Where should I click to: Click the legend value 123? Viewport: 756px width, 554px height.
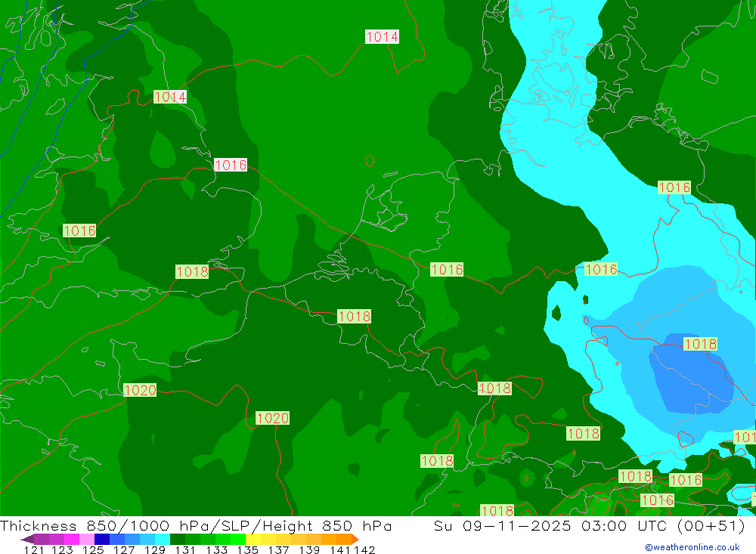point(62,549)
